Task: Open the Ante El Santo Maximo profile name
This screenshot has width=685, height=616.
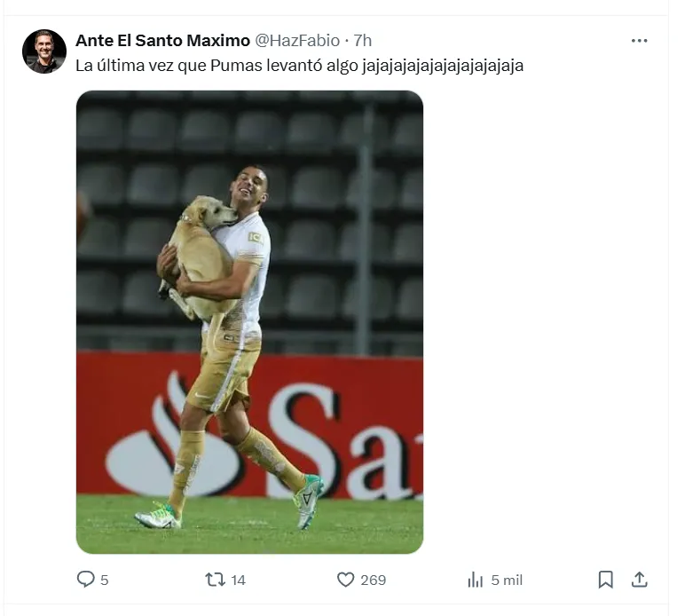Action: [162, 41]
